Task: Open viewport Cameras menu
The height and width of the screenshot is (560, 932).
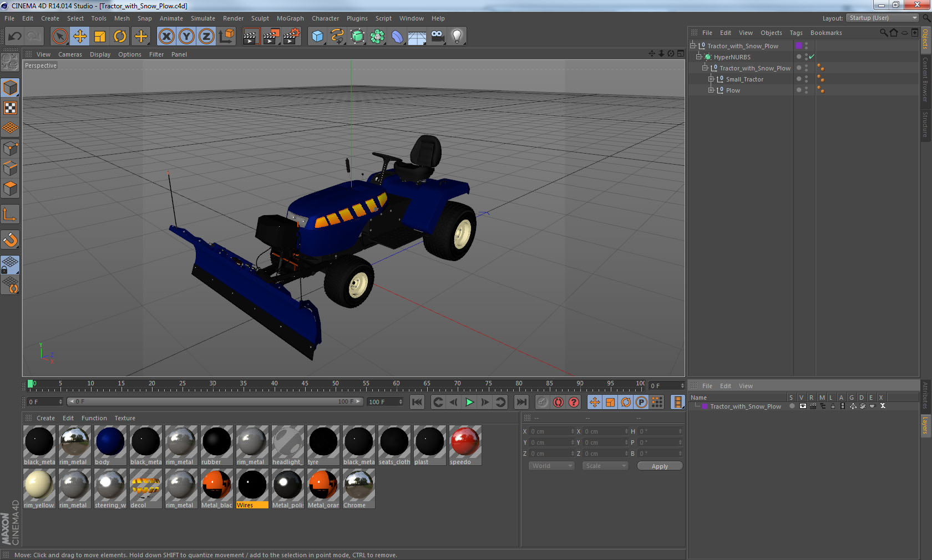Action: coord(70,54)
